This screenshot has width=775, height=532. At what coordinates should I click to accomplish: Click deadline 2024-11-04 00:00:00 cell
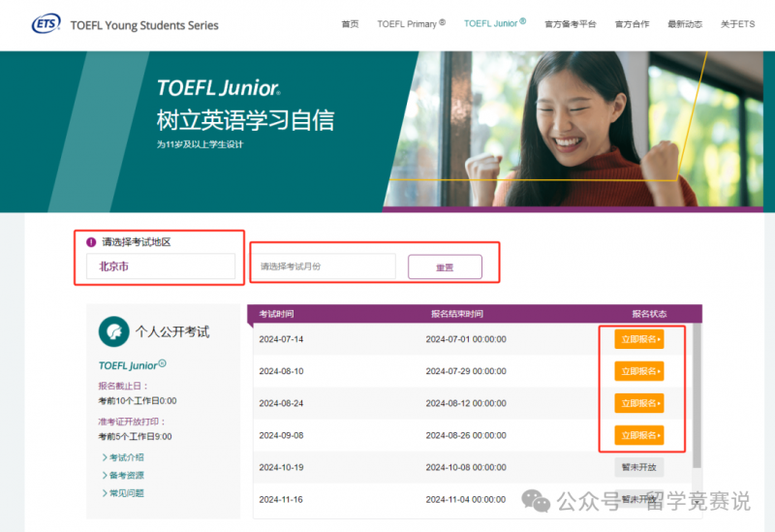pos(466,499)
